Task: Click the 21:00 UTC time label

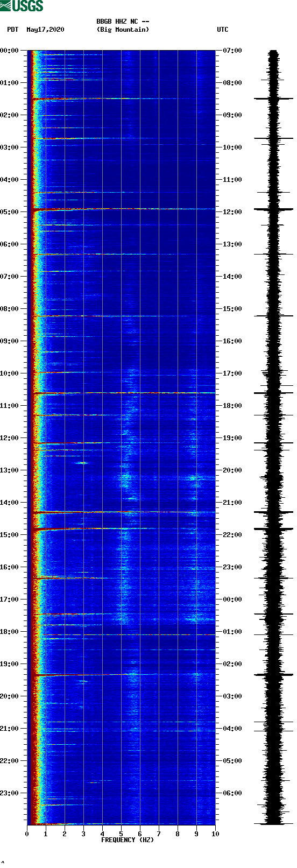Action: pos(232,503)
